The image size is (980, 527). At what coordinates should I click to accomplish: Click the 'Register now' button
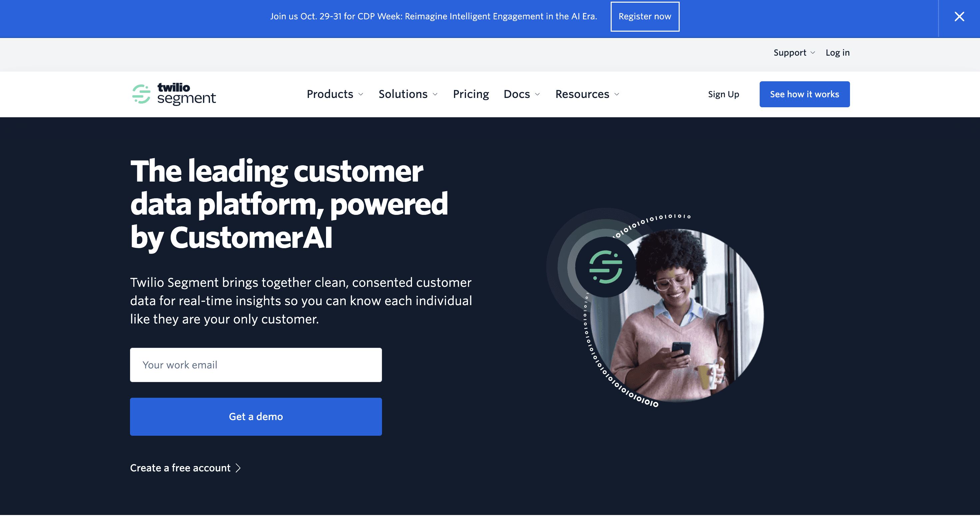pos(645,16)
